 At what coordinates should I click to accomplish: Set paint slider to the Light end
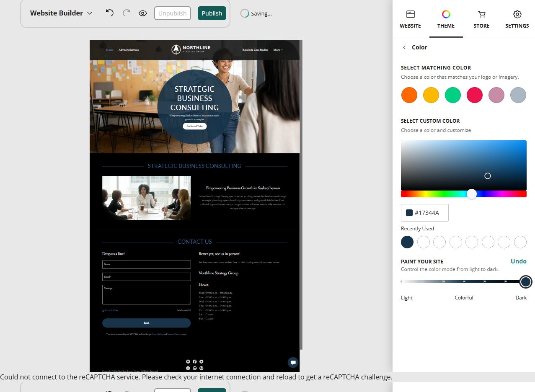[402, 282]
